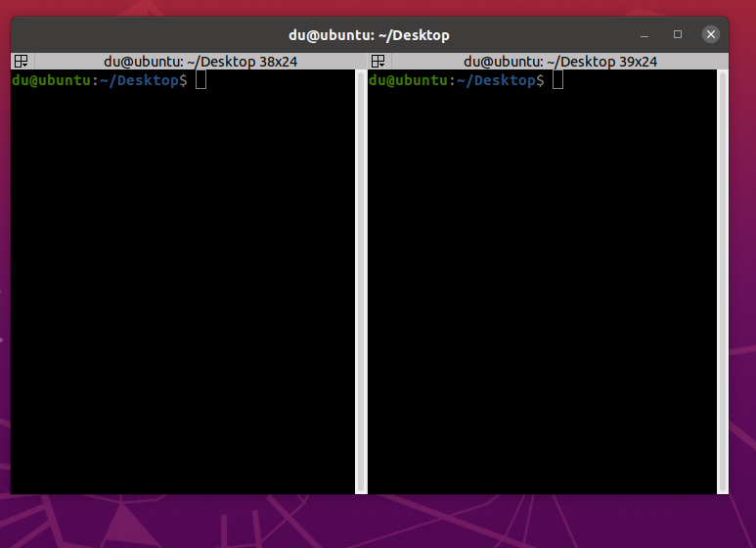Open the right pane's terminal grouping icon
The image size is (756, 548).
pyautogui.click(x=378, y=62)
